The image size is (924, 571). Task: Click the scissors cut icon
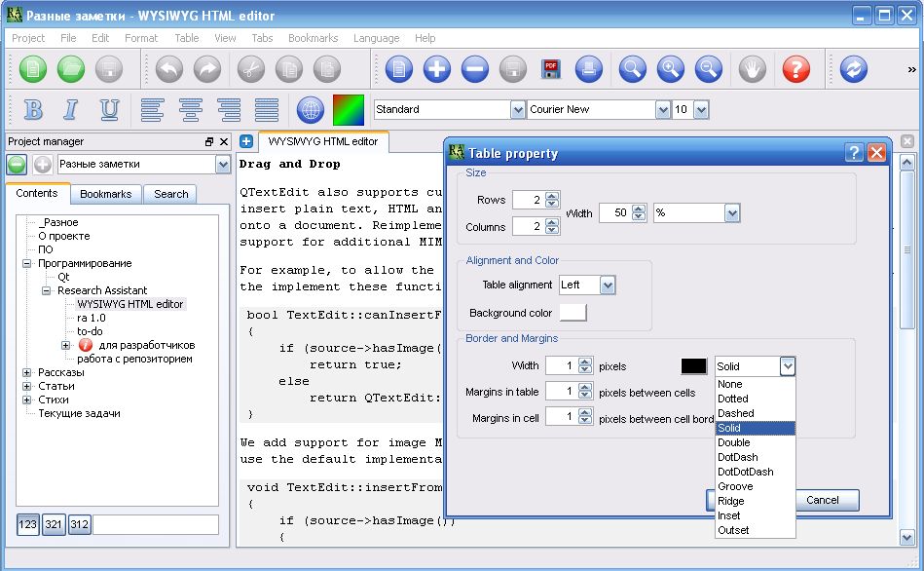(251, 69)
